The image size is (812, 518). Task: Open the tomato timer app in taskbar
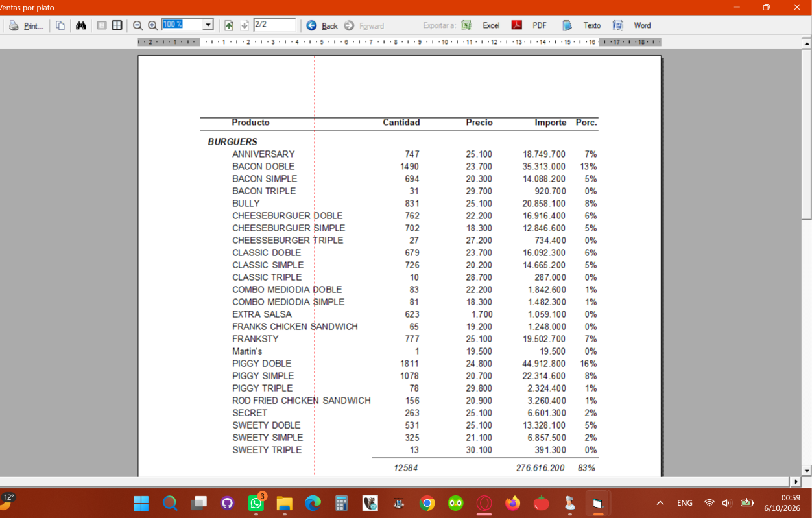tap(542, 503)
